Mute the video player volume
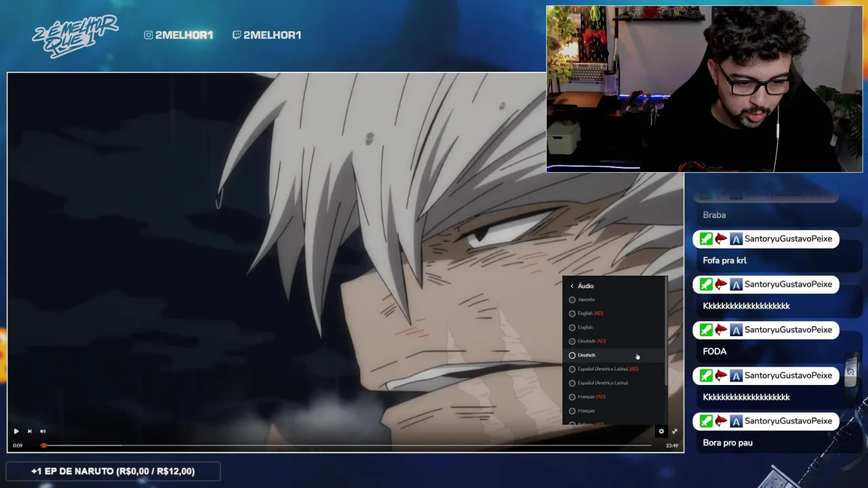The width and height of the screenshot is (868, 488). 43,431
